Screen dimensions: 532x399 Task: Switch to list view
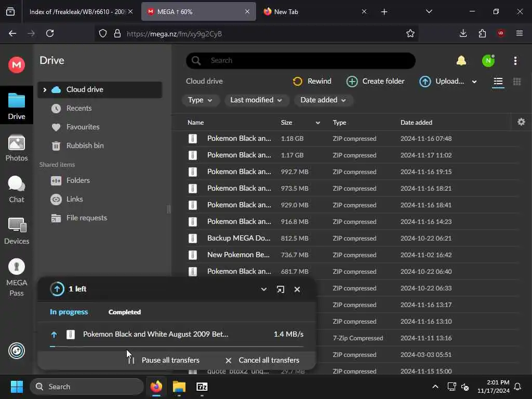click(498, 82)
